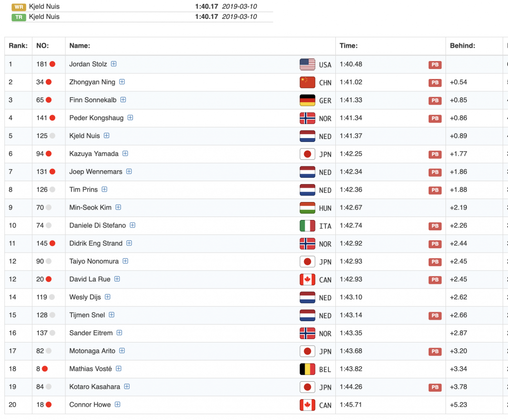This screenshot has height=420, width=508.
Task: Click the green TR track record badge
Action: click(19, 17)
